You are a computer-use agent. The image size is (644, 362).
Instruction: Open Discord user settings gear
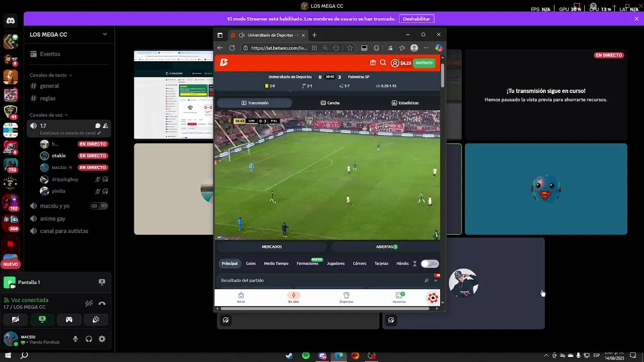[102, 339]
